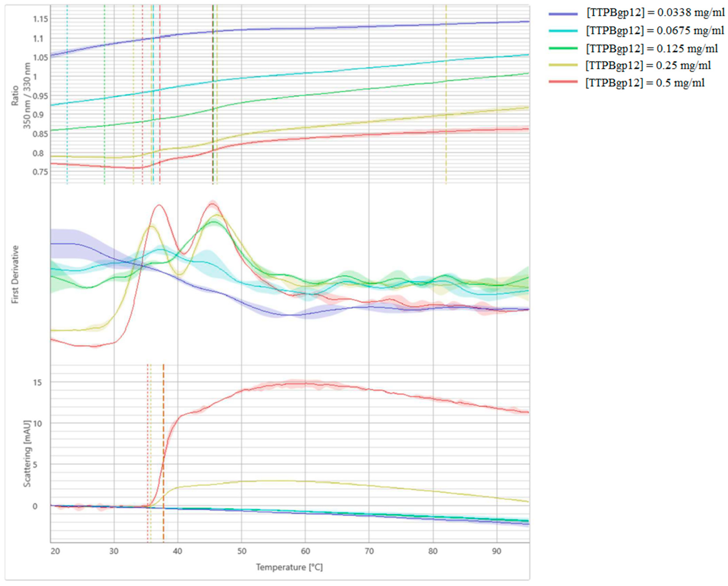
Task: Click the 15 tick on scattering axis
Action: pyautogui.click(x=38, y=383)
